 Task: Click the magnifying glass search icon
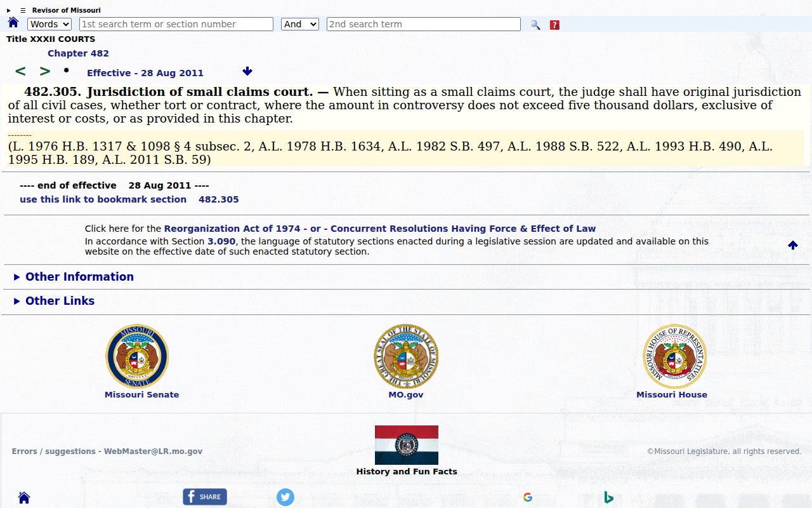(535, 25)
